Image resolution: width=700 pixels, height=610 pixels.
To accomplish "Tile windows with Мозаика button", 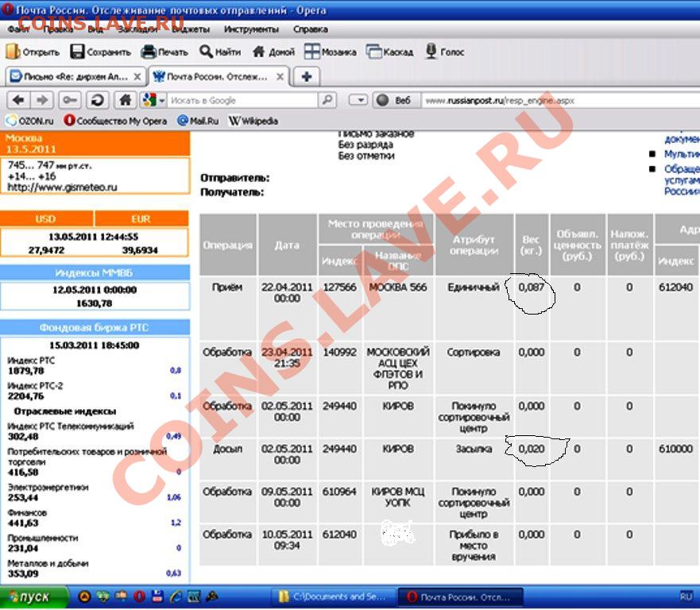I will [x=331, y=52].
